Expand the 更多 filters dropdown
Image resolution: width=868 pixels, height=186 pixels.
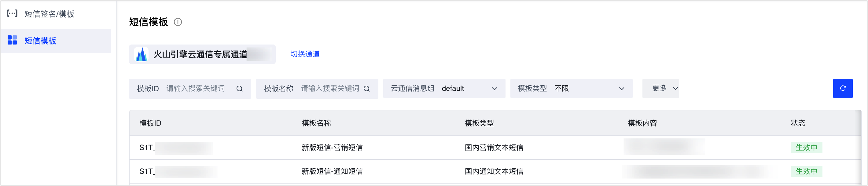(x=660, y=88)
